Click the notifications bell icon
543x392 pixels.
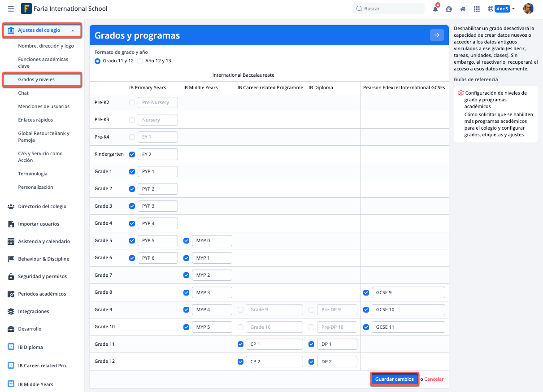point(435,9)
